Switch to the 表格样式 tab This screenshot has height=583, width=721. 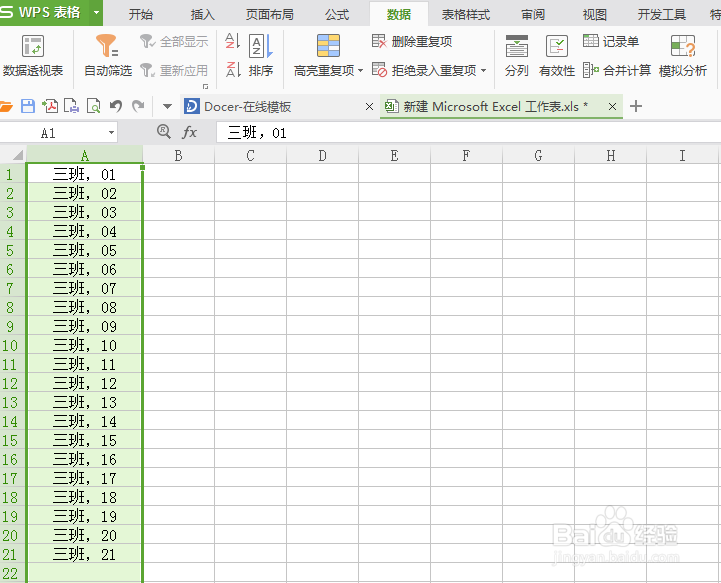pos(466,15)
